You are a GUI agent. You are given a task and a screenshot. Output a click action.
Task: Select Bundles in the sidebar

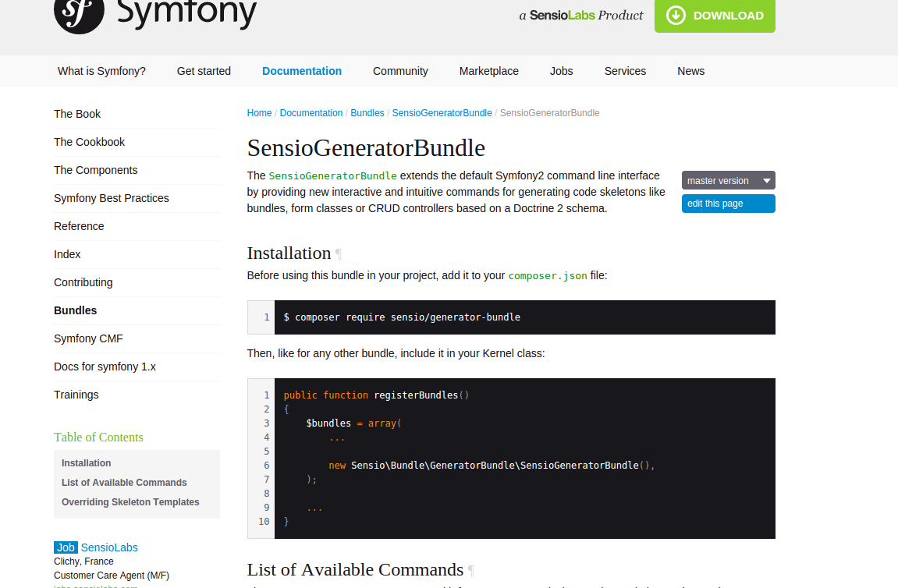click(x=76, y=310)
